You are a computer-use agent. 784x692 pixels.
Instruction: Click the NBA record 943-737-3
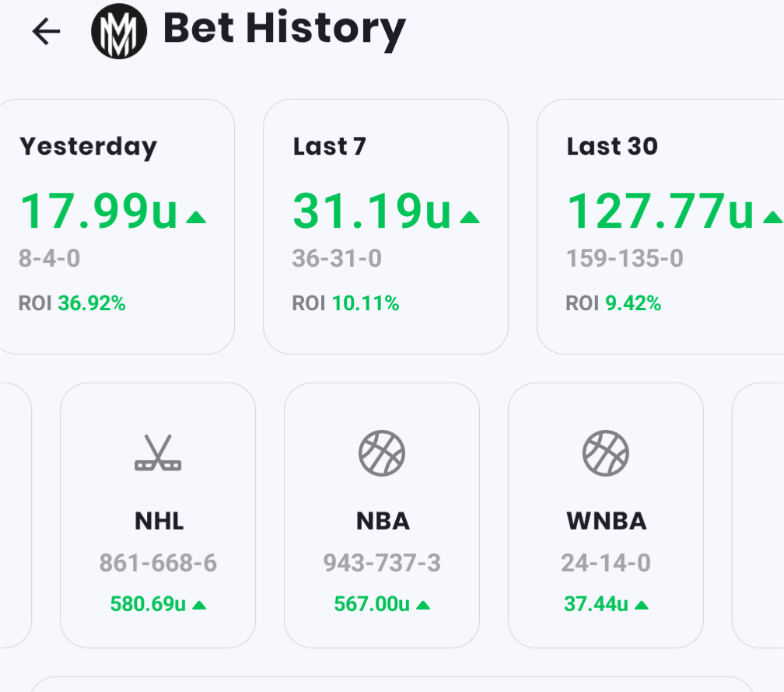click(382, 563)
